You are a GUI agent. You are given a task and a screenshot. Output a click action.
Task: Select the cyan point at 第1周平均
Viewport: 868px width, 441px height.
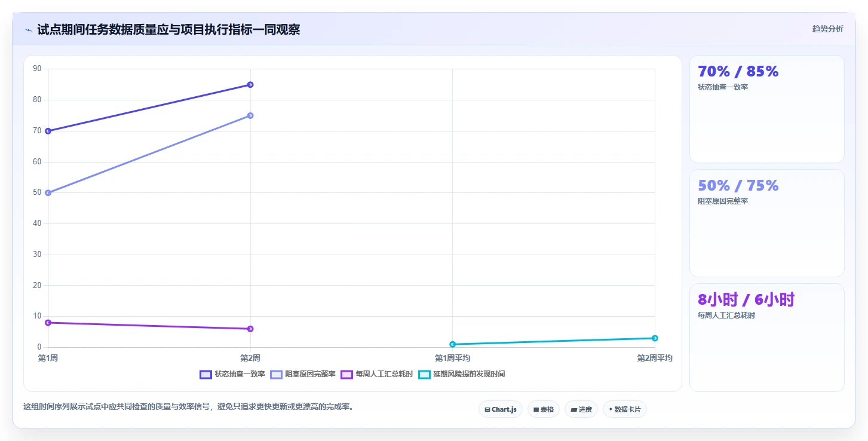[x=453, y=344]
